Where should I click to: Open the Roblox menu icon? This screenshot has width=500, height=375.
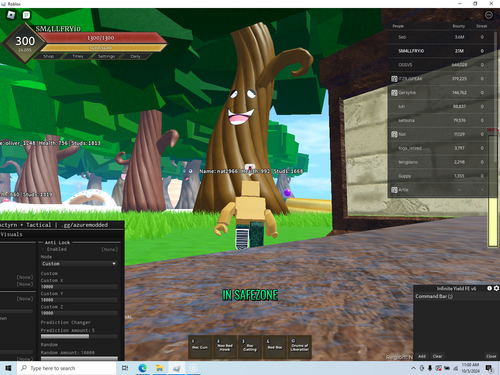11,15
